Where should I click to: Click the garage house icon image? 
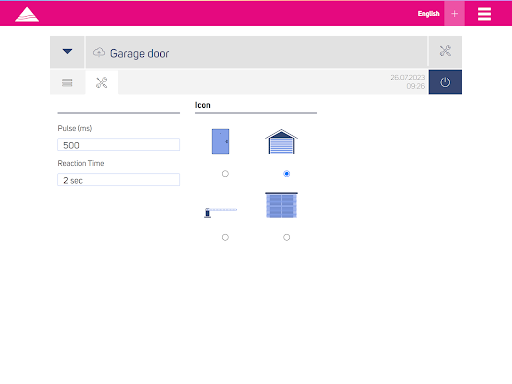point(281,141)
